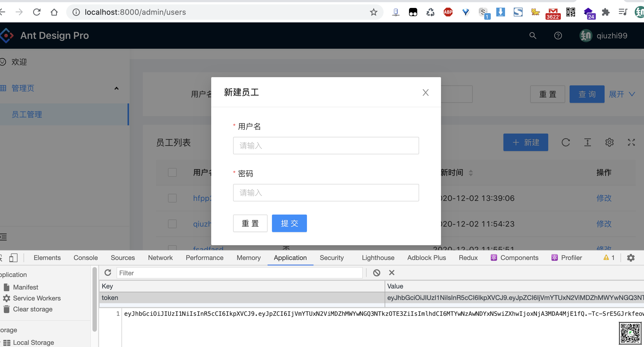644x347 pixels.
Task: Toggle the device toolbar in DevTools
Action: 14,258
